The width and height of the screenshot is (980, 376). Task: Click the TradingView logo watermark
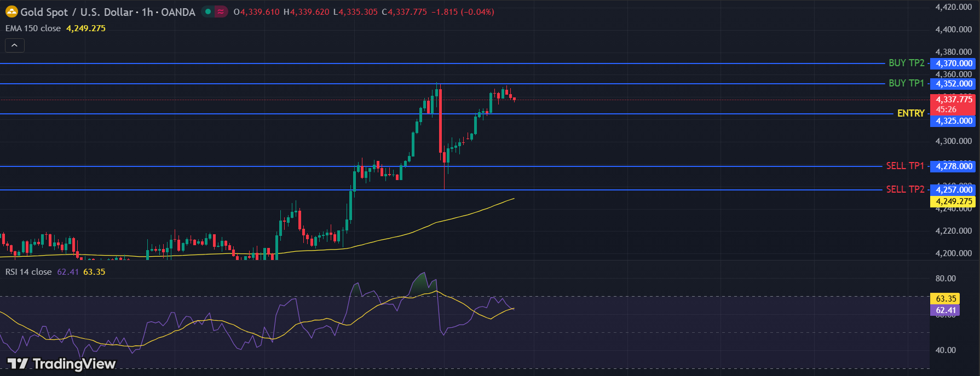click(x=61, y=364)
